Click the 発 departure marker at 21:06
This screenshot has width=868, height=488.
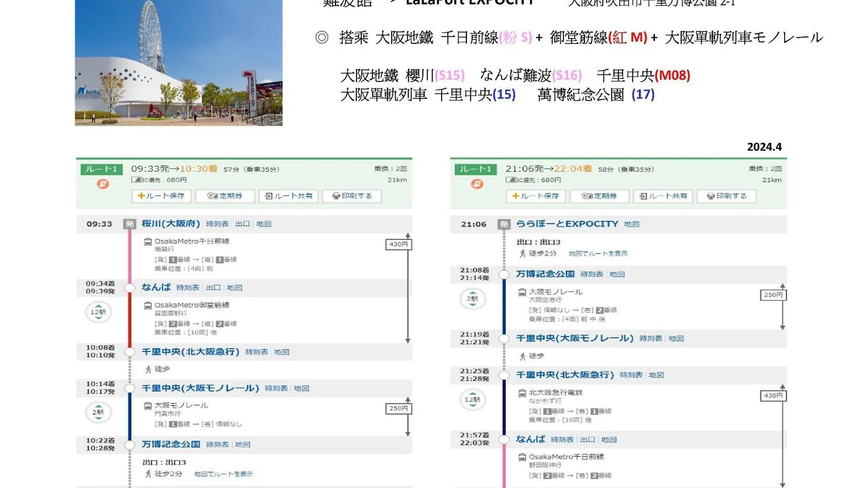tap(504, 224)
